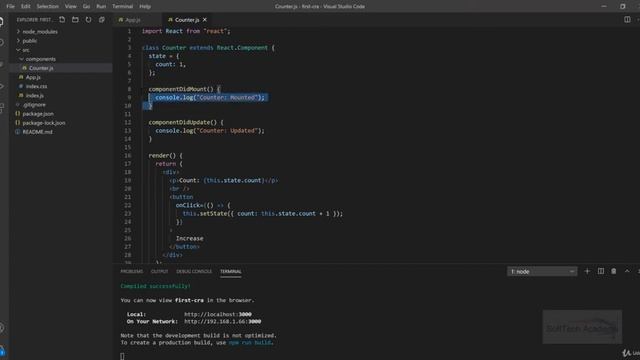Click the 'count: 1,' code line
The image size is (640, 360).
171,64
